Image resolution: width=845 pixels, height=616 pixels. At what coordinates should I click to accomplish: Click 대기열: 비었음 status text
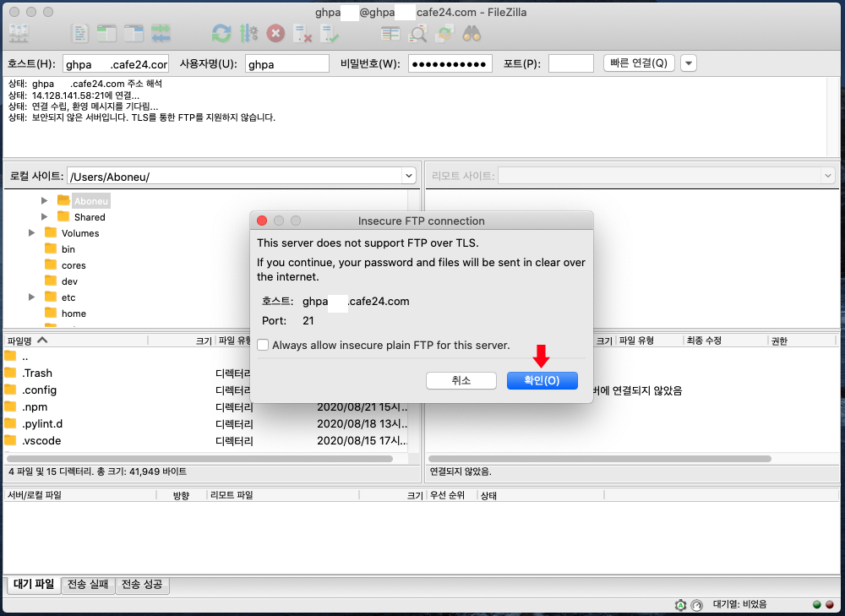point(739,605)
